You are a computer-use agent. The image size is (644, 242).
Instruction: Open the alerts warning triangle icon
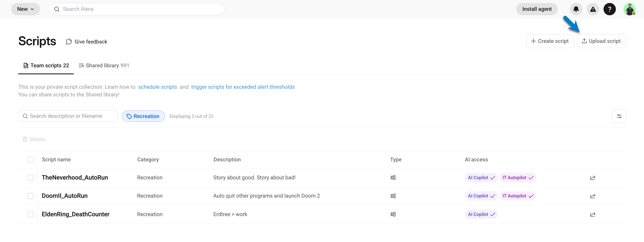click(593, 9)
